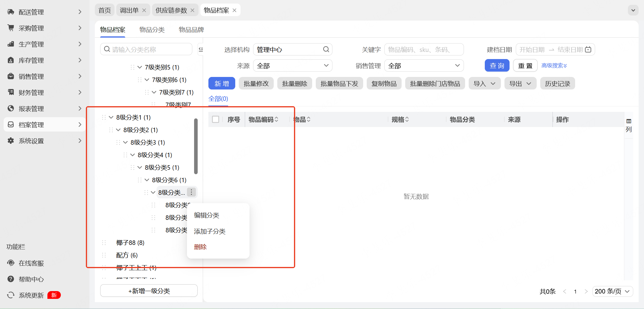Click the 生产管理 factory icon
This screenshot has height=309, width=644.
pos(11,44)
